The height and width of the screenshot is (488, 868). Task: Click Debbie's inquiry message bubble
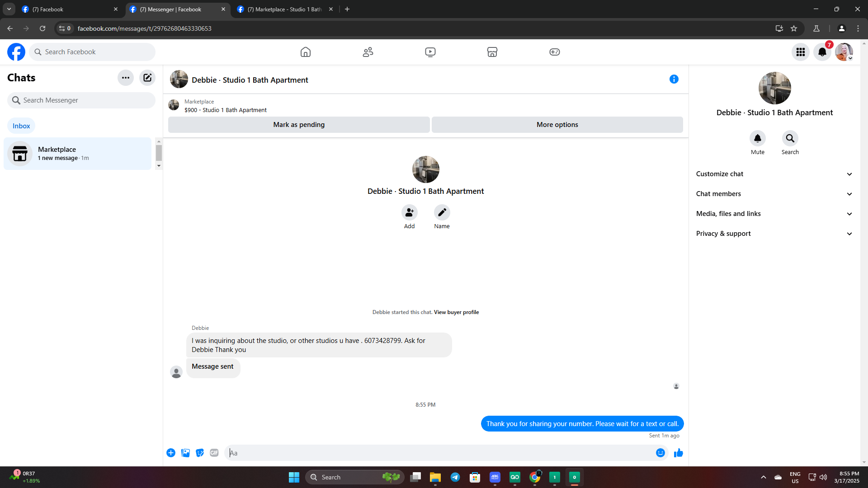(319, 345)
